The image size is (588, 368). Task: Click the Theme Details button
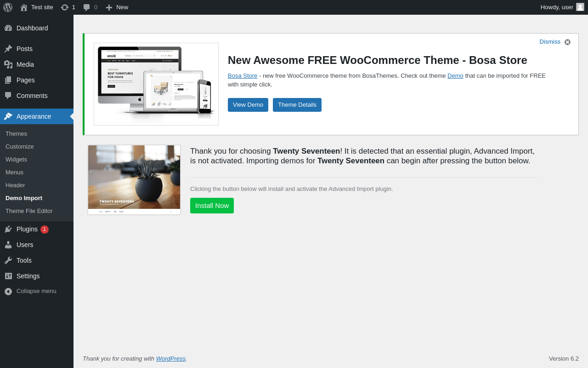pos(297,105)
